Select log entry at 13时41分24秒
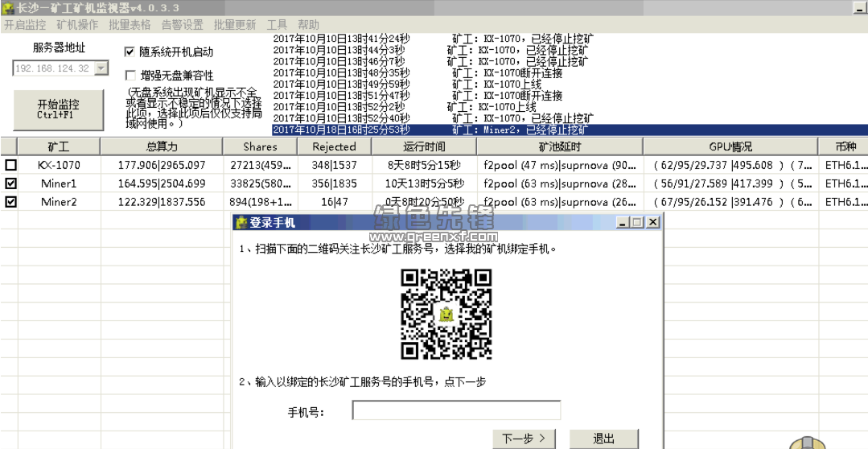This screenshot has height=449, width=868. [x=570, y=39]
